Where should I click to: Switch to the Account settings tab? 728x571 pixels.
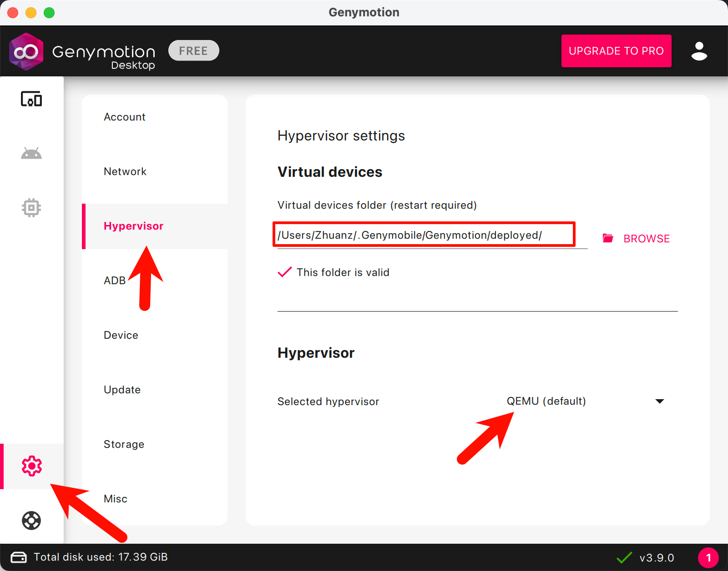(124, 117)
